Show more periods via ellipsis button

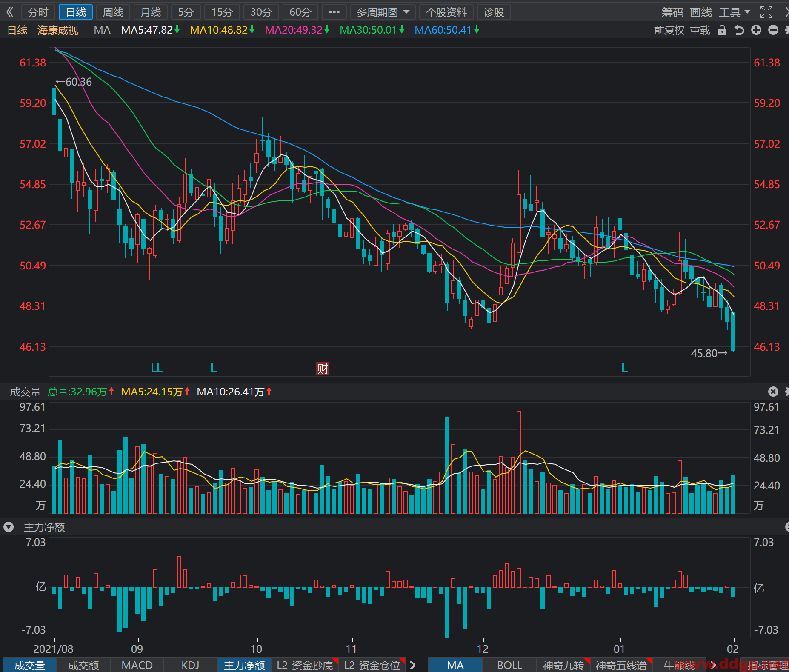(334, 12)
